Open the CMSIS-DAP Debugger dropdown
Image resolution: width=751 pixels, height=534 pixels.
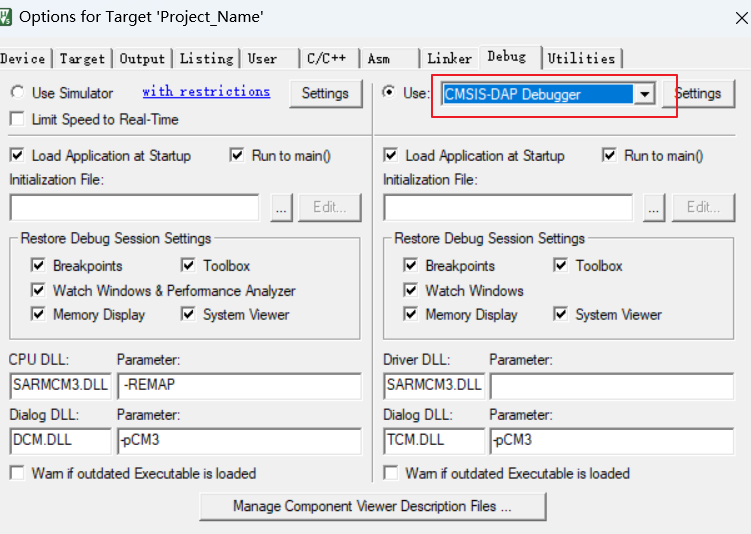pos(645,94)
